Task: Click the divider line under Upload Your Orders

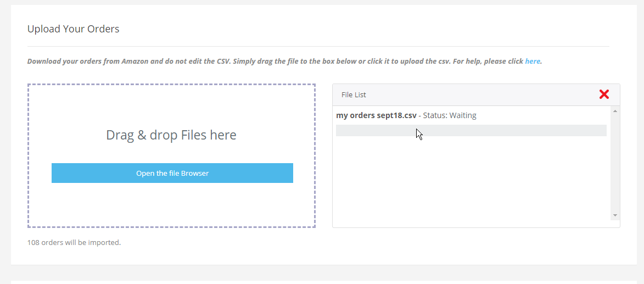Action: point(318,47)
